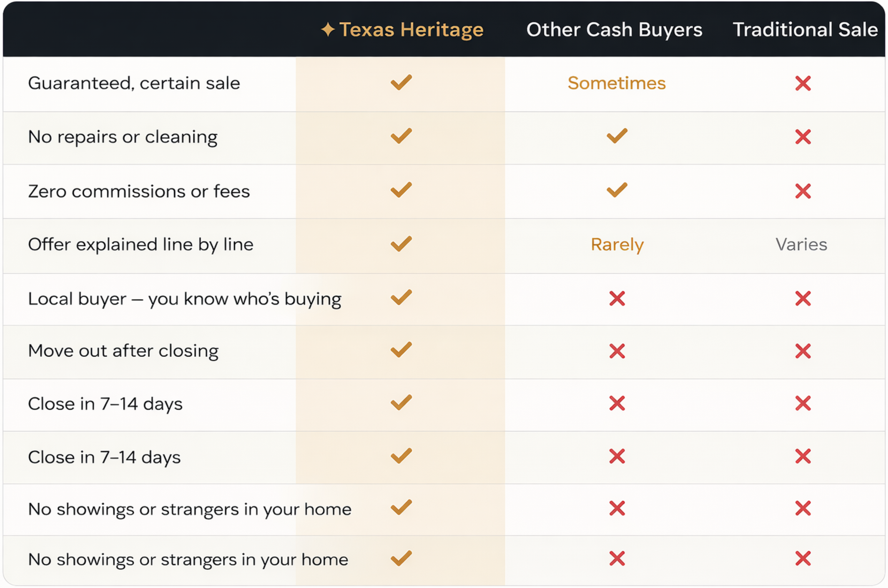888x588 pixels.
Task: Select the Other Cash Buyers column header
Action: pos(614,30)
